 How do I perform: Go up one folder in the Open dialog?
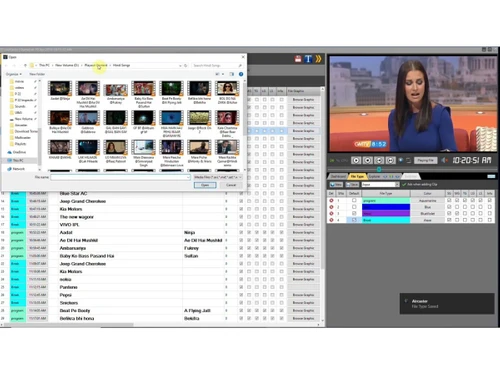[25, 65]
